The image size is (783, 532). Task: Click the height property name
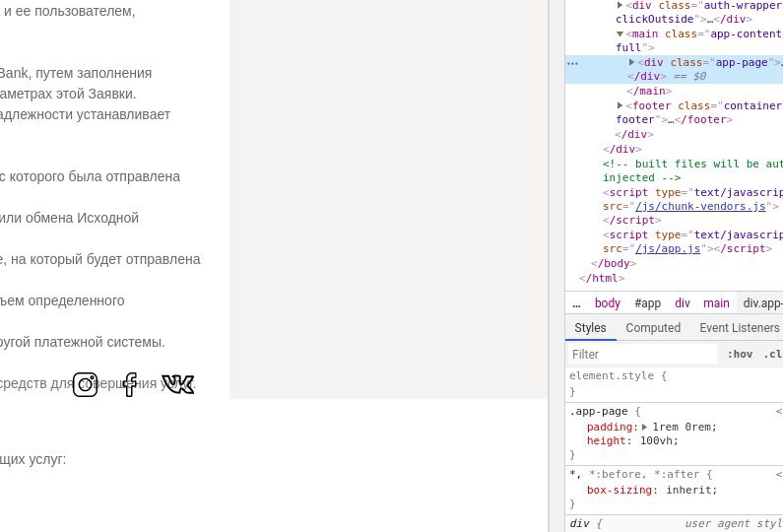pyautogui.click(x=607, y=441)
